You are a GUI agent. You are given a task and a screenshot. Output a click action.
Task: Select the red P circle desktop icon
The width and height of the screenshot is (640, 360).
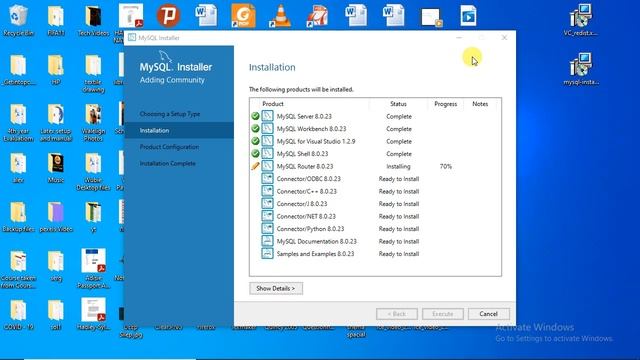[x=168, y=16]
